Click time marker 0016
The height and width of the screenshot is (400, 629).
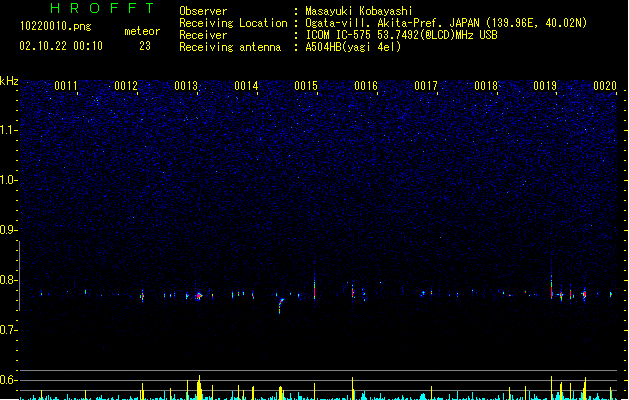click(x=366, y=86)
